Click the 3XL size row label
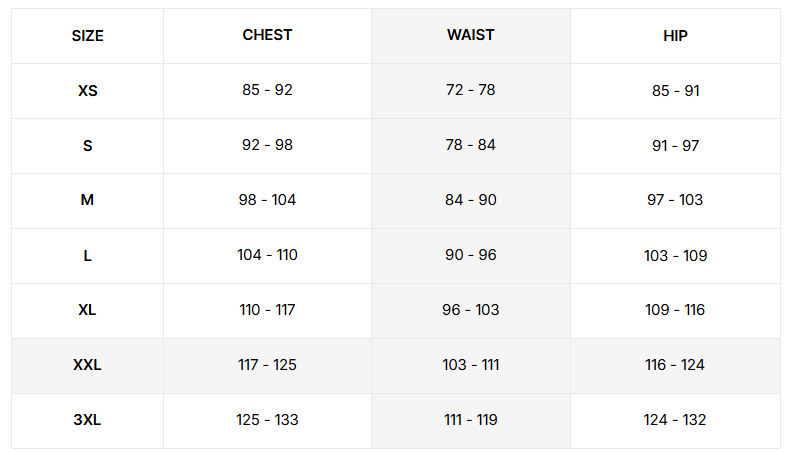 coord(88,419)
